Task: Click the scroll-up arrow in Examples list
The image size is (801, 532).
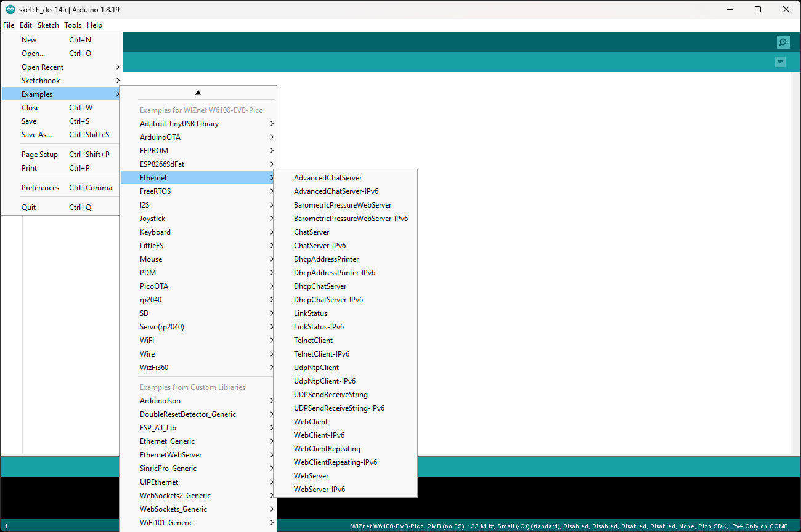Action: (x=198, y=92)
